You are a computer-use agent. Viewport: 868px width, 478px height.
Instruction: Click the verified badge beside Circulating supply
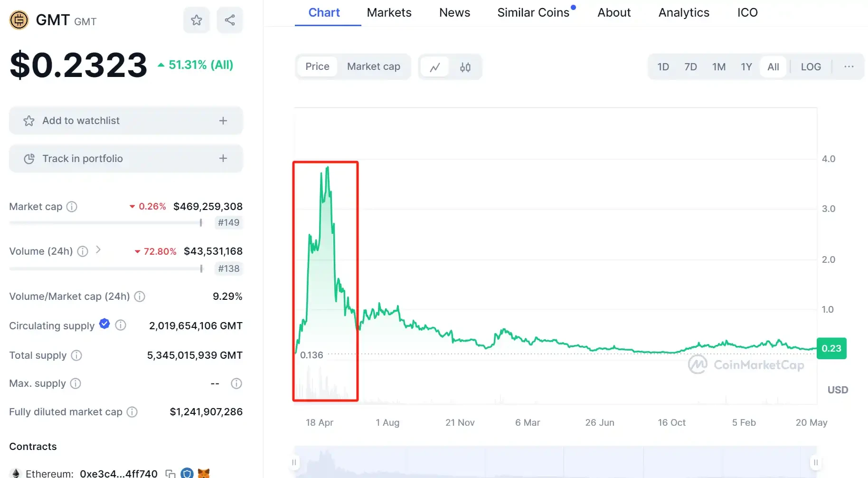[104, 324]
